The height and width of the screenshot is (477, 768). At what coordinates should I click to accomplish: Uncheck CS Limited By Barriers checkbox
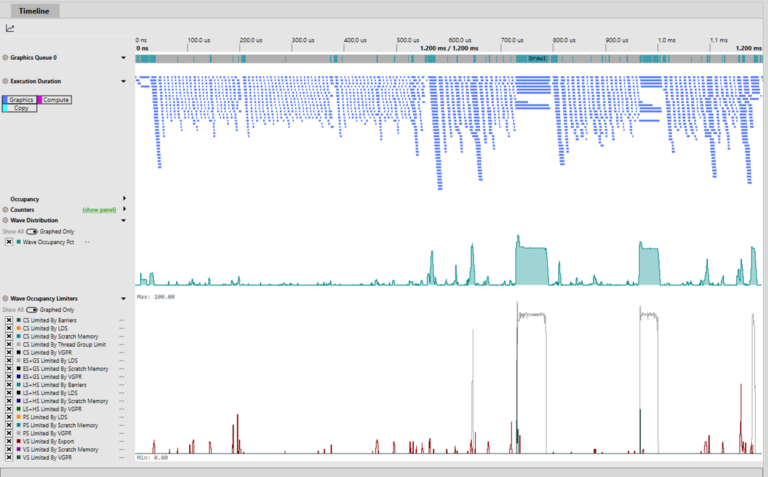pos(9,320)
